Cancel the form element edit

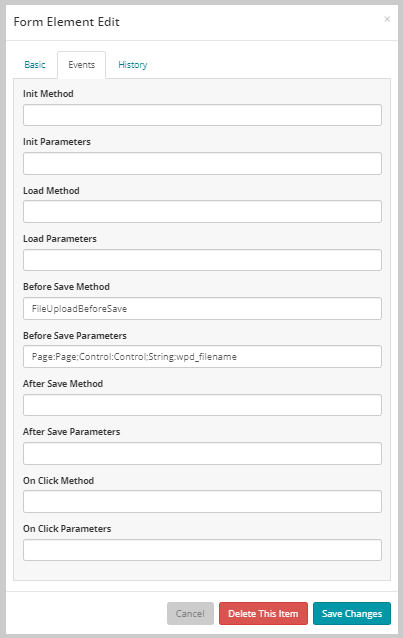pos(190,614)
